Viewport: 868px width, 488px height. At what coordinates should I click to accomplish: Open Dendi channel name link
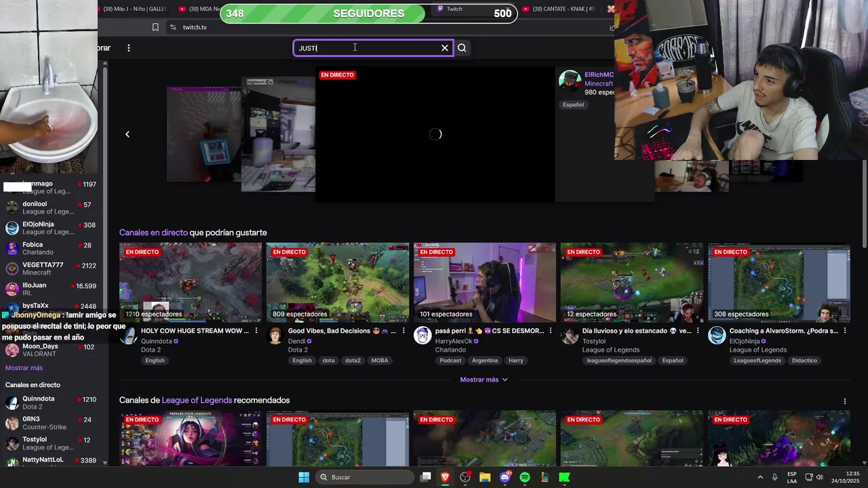point(297,341)
